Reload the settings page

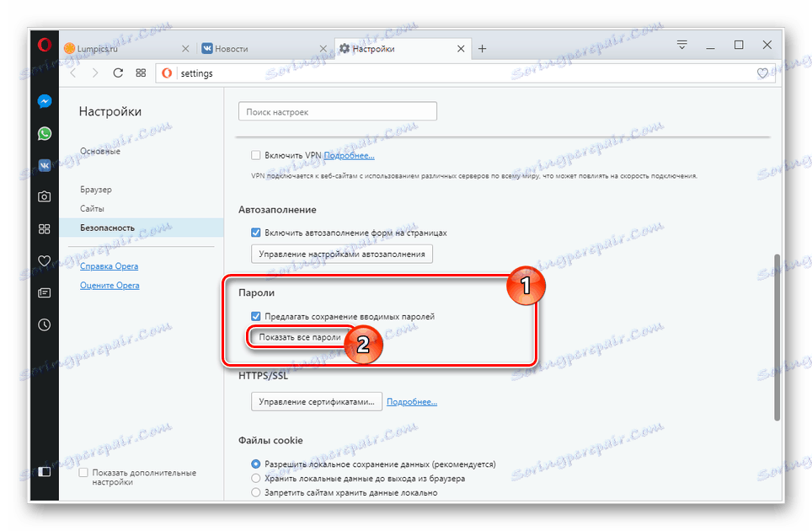point(118,73)
